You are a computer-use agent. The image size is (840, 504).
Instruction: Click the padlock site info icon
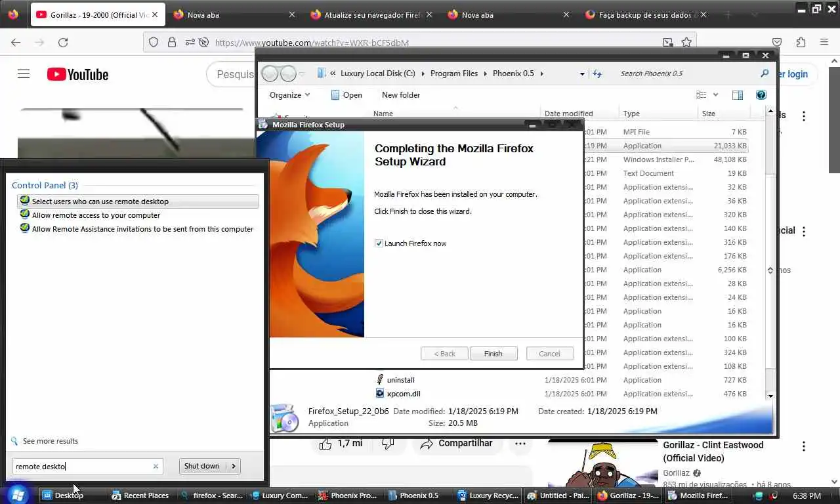pos(171,42)
